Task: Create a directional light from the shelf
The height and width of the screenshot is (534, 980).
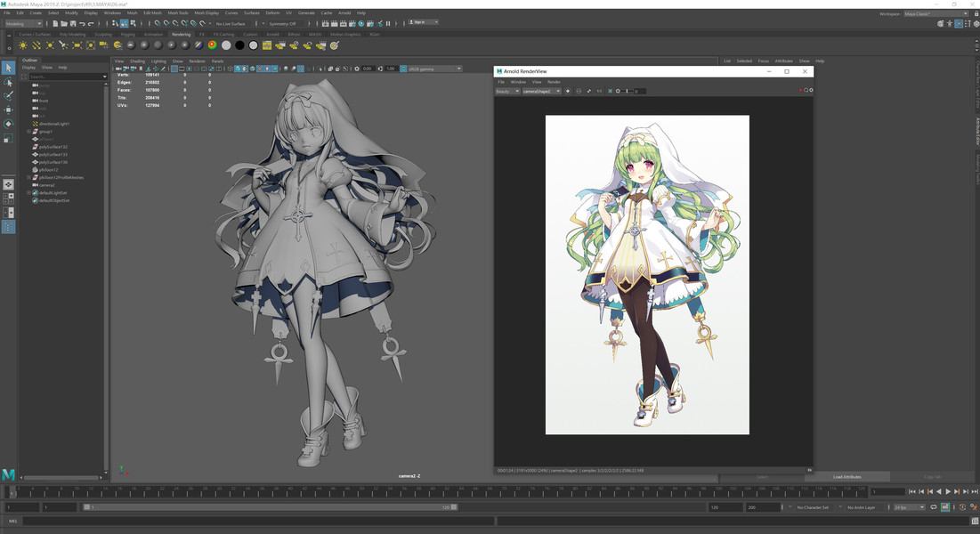Action: (36, 45)
